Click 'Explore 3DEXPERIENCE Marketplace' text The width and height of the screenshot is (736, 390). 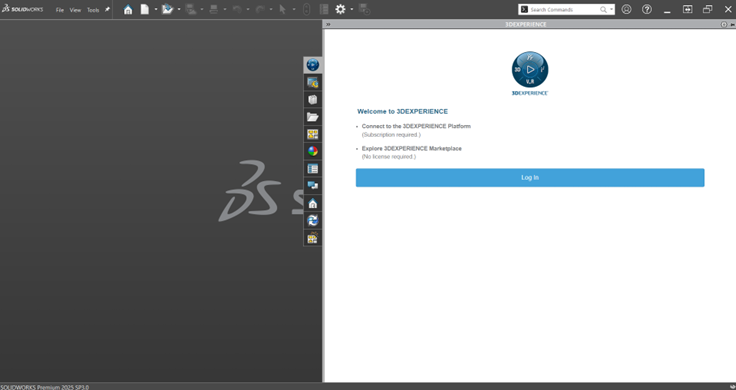412,148
